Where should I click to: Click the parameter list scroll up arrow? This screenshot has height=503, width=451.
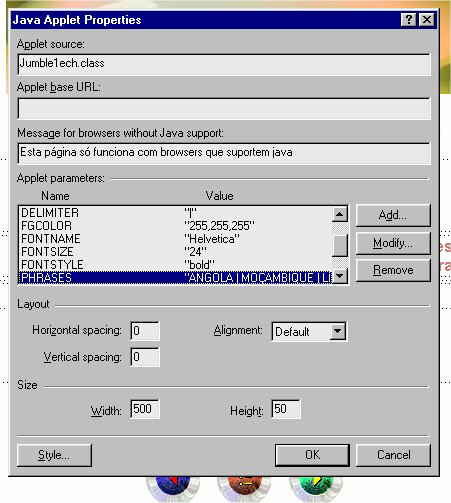(340, 214)
